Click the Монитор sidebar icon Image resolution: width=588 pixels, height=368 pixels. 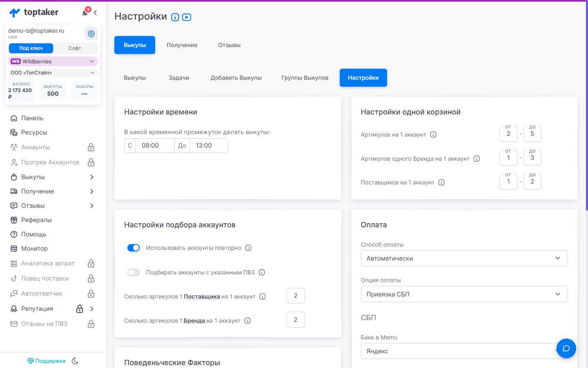click(14, 249)
